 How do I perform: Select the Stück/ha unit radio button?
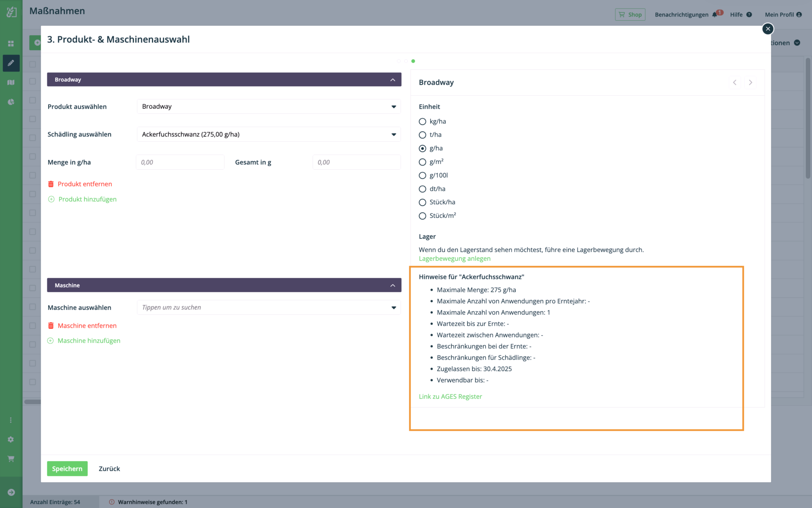pos(422,202)
